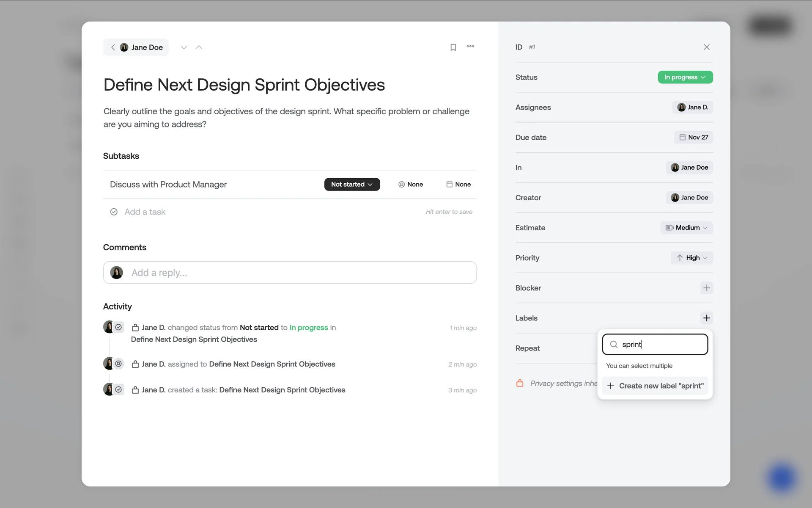Expand the Not started subtask status dropdown

(352, 184)
